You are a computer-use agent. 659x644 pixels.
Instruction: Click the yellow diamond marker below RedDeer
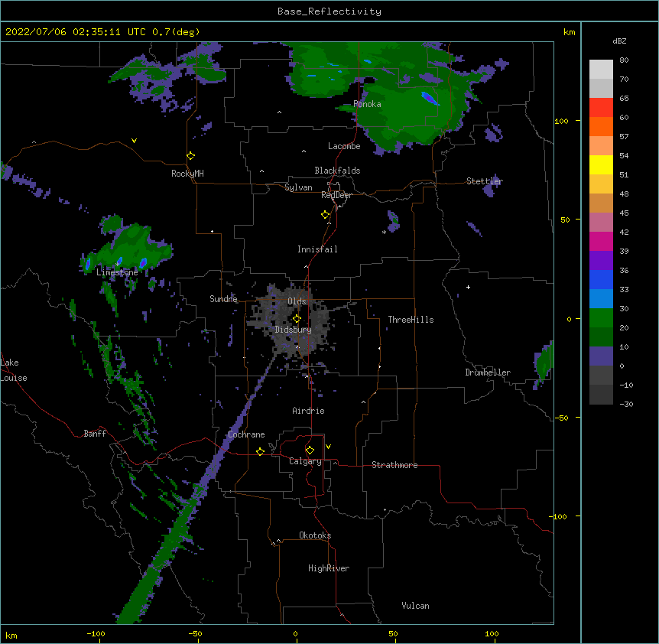[326, 215]
